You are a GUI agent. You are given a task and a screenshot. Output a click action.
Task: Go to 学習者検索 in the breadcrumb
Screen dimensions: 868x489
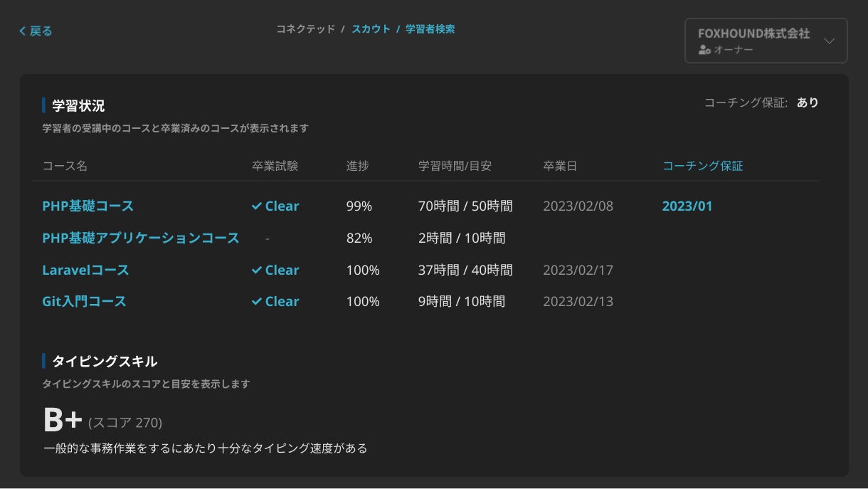coord(430,29)
